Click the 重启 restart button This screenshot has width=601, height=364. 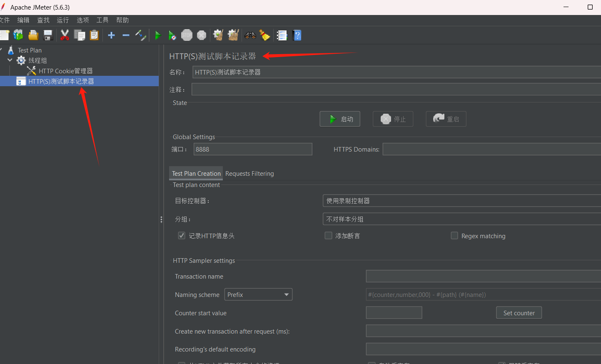pos(446,119)
